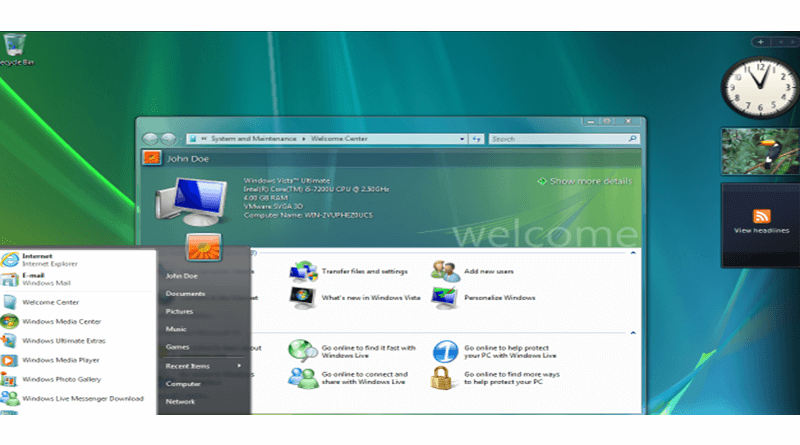This screenshot has width=800, height=445.
Task: Click the search magnifier icon in Welcome Center
Action: (633, 138)
